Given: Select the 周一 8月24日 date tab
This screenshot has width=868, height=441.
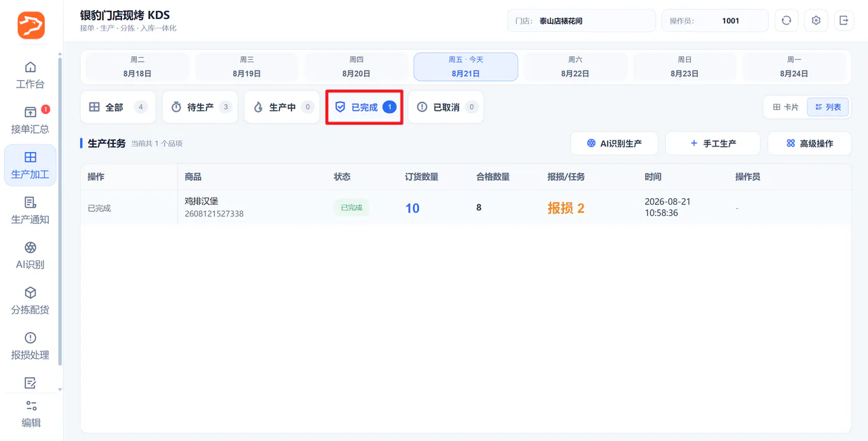Looking at the screenshot, I should click(794, 66).
